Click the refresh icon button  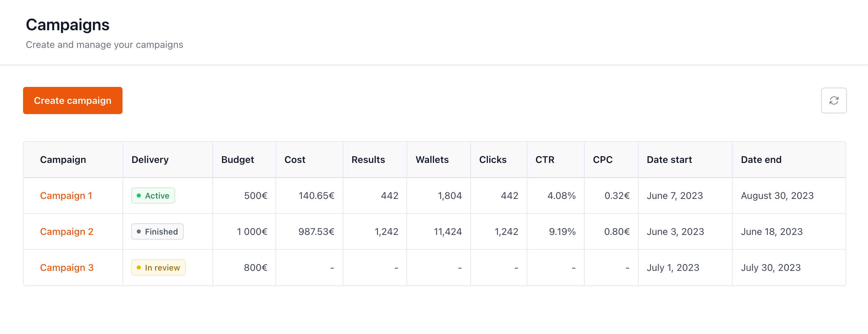833,100
